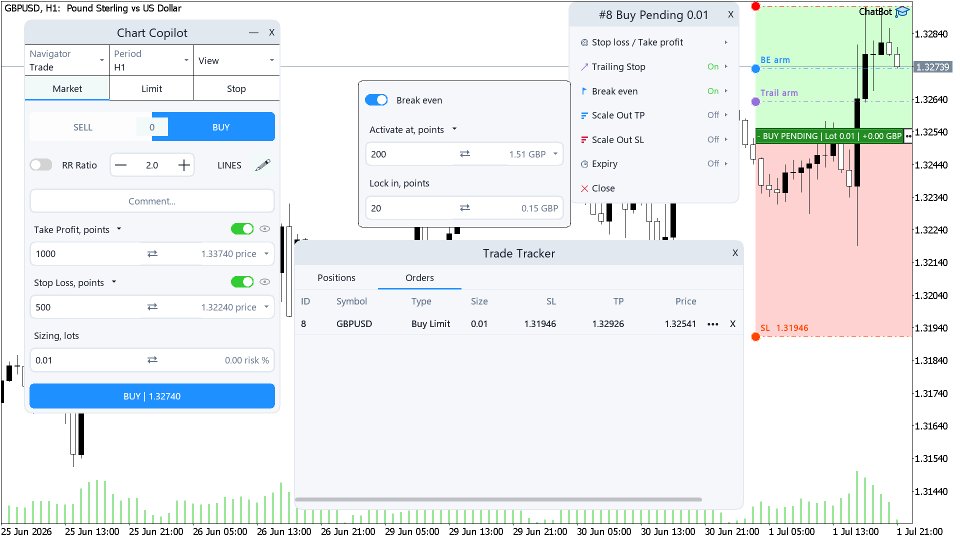Delete order 8 with X in Trade Tracker

[x=732, y=324]
